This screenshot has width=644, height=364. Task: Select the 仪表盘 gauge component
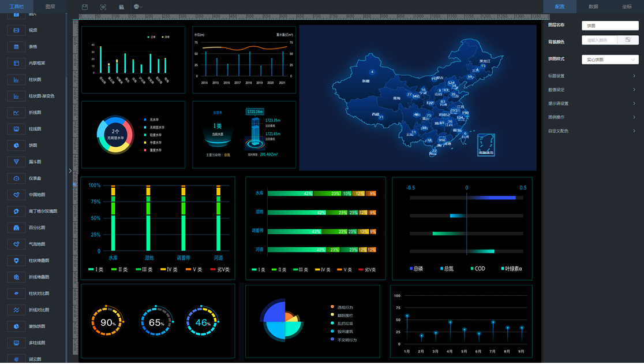pos(35,179)
